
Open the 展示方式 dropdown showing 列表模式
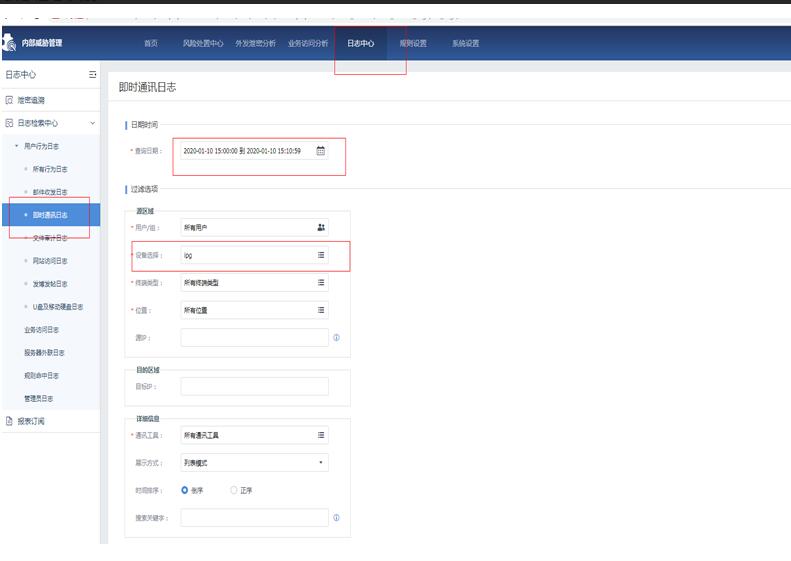(x=254, y=463)
